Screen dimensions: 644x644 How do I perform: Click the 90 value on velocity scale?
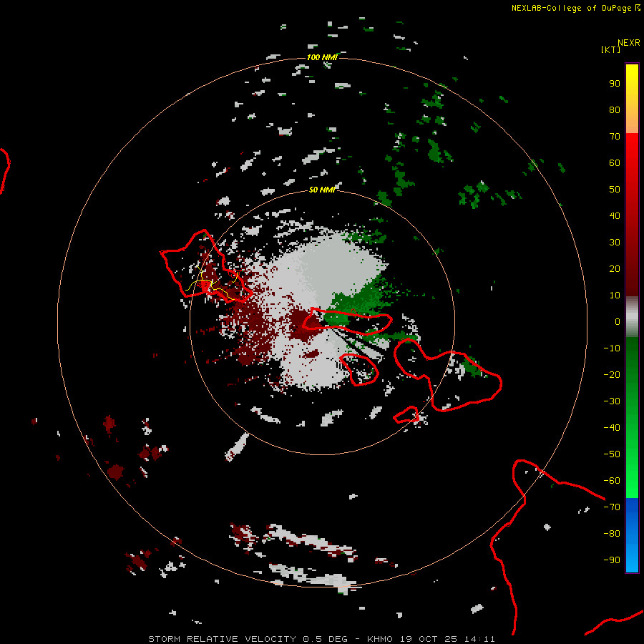[x=615, y=84]
